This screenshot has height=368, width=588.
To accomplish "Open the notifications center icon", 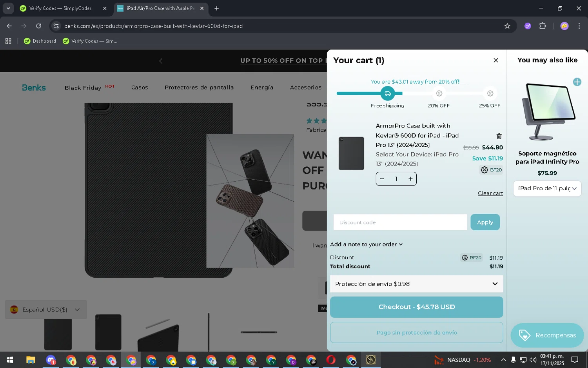I will [x=575, y=360].
